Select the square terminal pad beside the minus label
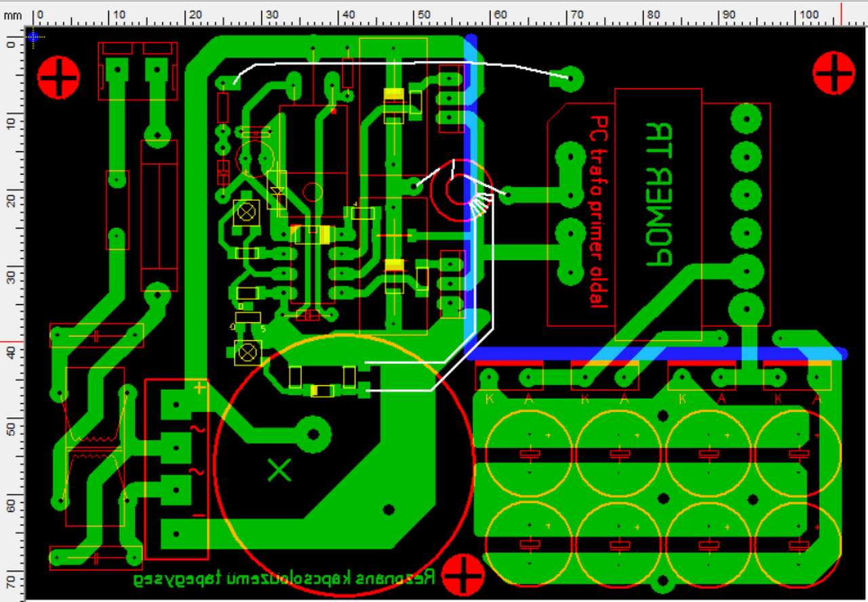Image resolution: width=868 pixels, height=602 pixels. (177, 535)
